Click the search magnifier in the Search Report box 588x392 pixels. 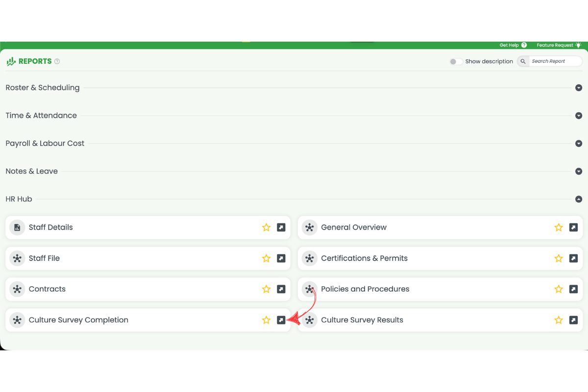(522, 61)
